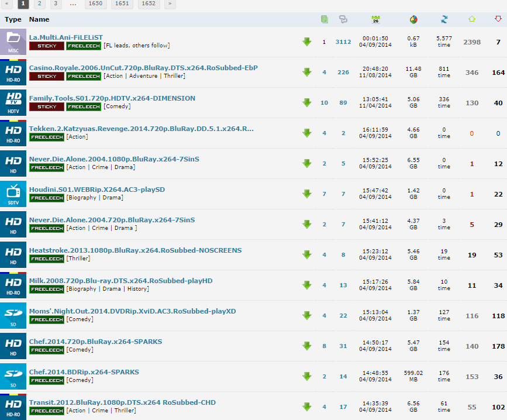Sort by date using calendar icon

pyautogui.click(x=375, y=19)
